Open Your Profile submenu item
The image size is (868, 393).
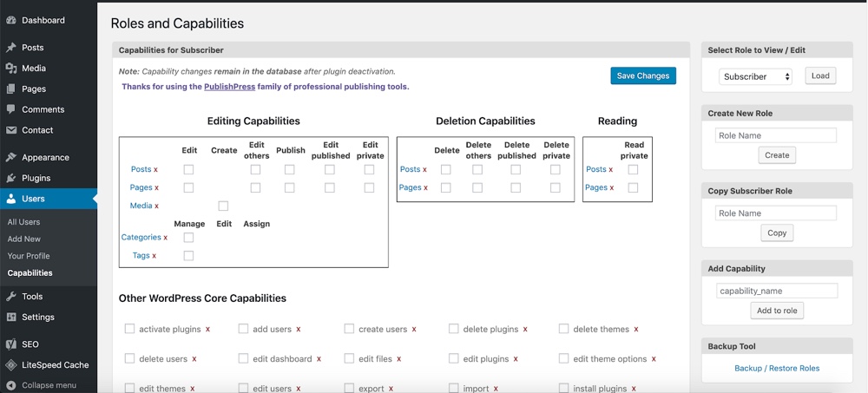29,256
